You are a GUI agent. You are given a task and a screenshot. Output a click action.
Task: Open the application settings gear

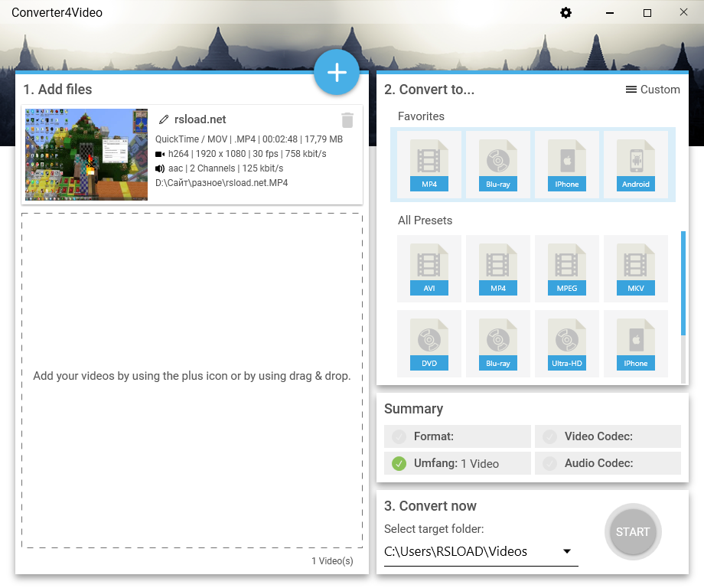[565, 12]
